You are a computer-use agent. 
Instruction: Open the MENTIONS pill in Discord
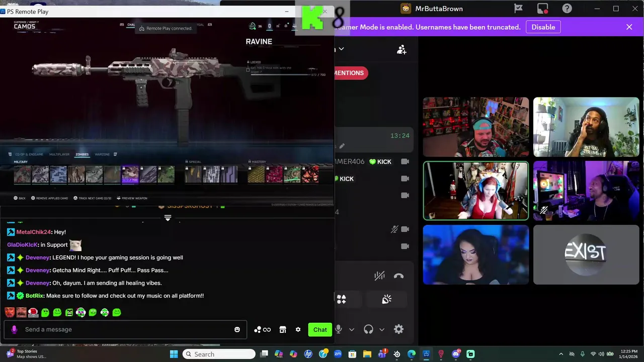pos(349,73)
